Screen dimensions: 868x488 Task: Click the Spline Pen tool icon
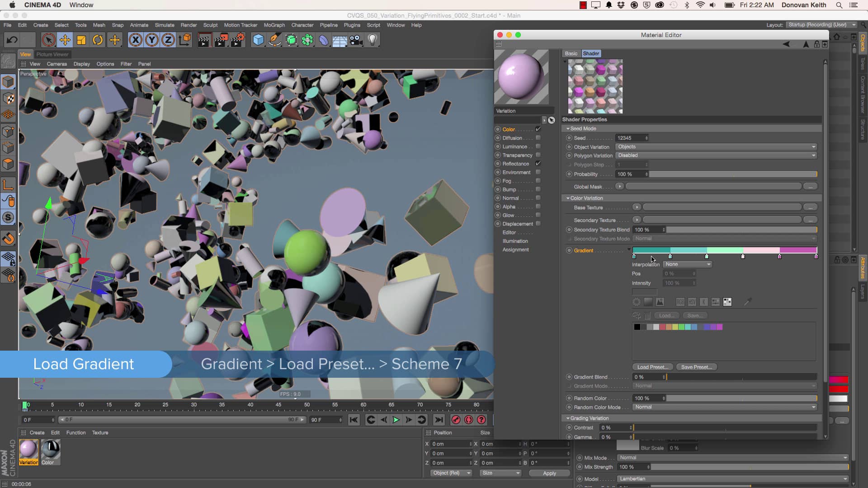coord(275,40)
